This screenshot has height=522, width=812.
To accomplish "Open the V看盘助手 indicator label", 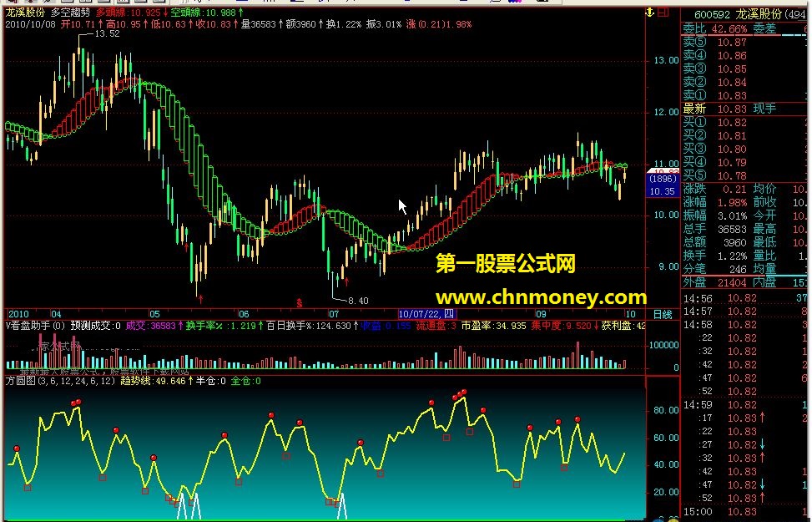I will [35, 326].
